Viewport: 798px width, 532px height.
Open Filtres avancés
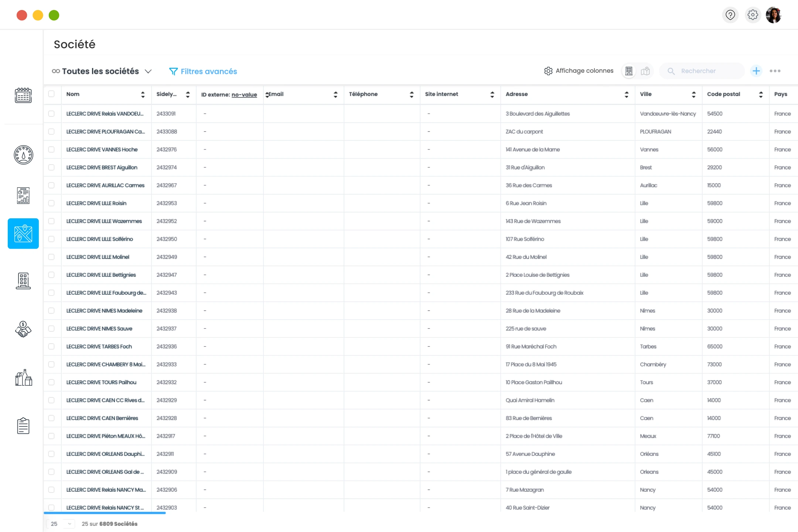click(203, 71)
